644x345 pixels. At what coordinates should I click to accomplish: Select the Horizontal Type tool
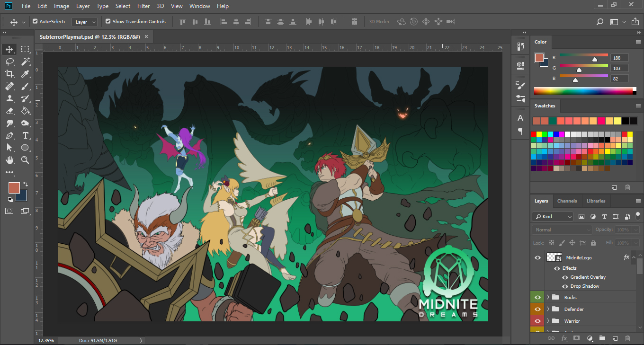point(25,135)
